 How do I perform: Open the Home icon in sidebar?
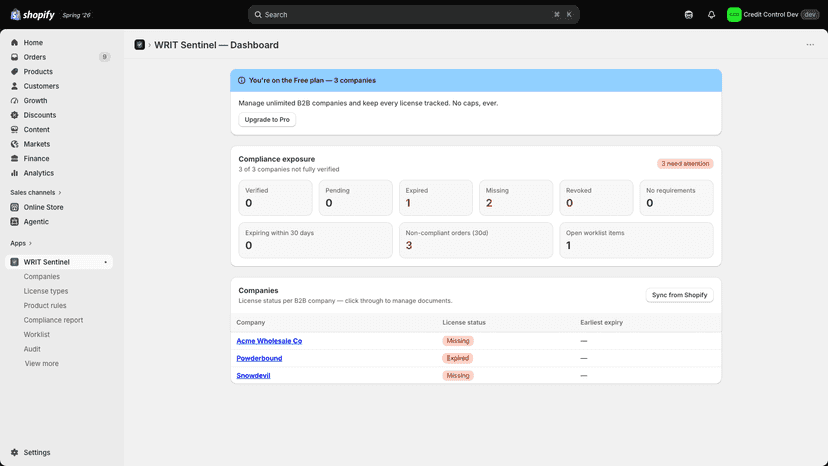[14, 42]
